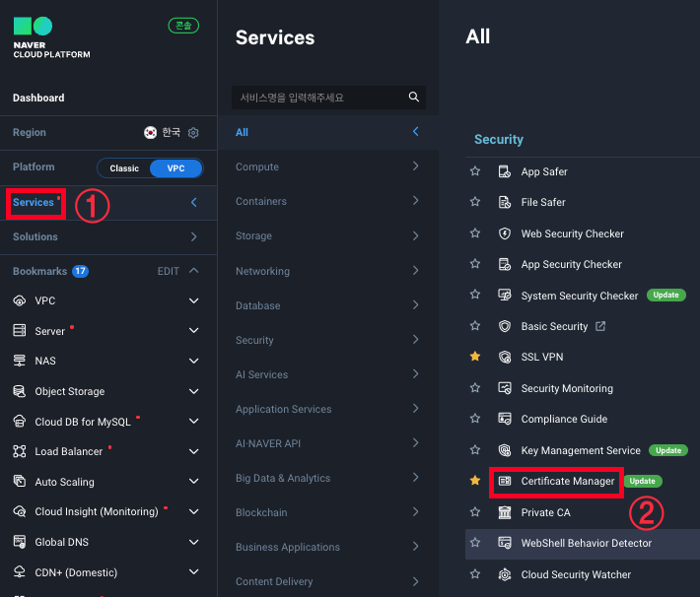The image size is (700, 597).
Task: Click the App Safer service icon
Action: point(505,171)
